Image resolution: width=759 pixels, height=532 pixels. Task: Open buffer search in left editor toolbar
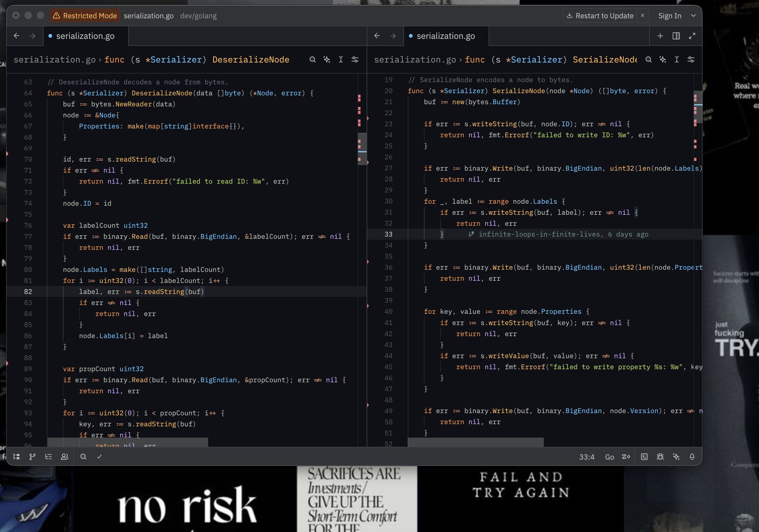[312, 59]
